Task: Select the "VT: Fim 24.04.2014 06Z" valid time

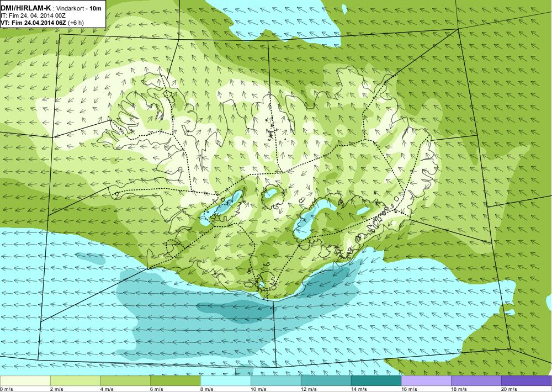Action: pos(34,23)
